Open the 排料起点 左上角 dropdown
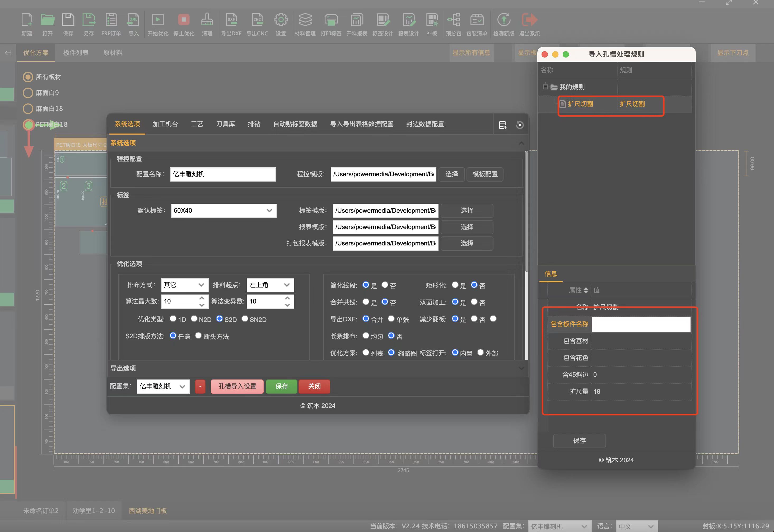774x532 pixels. pos(270,285)
